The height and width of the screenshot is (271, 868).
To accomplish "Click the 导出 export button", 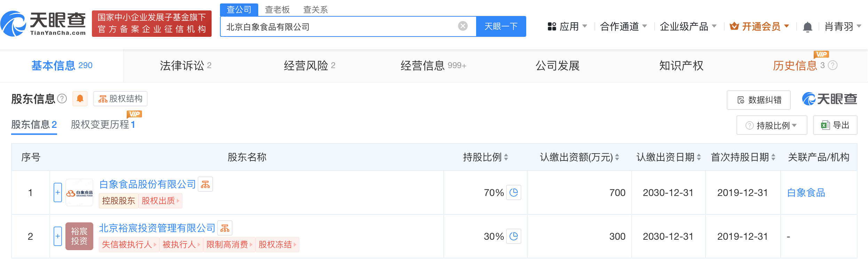I will [x=835, y=125].
